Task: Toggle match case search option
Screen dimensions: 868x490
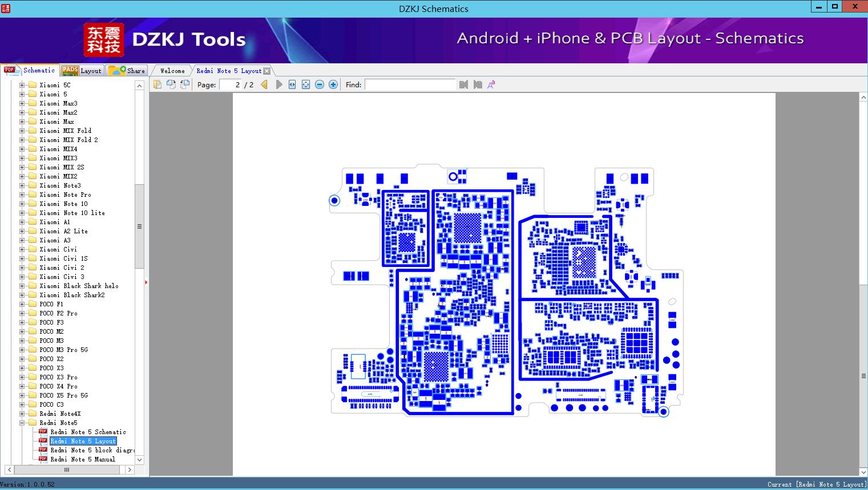Action: tap(491, 84)
